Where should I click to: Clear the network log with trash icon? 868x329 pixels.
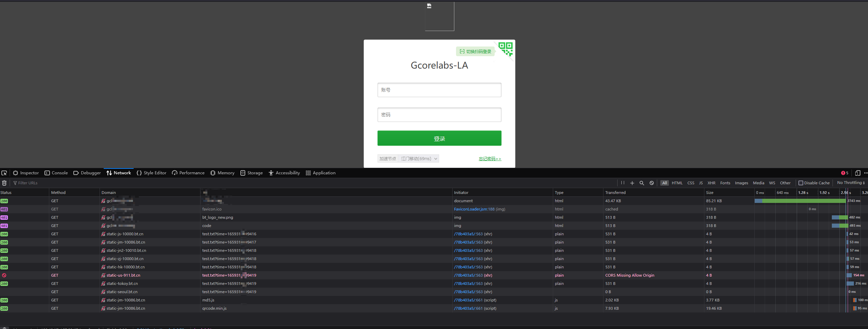4,183
